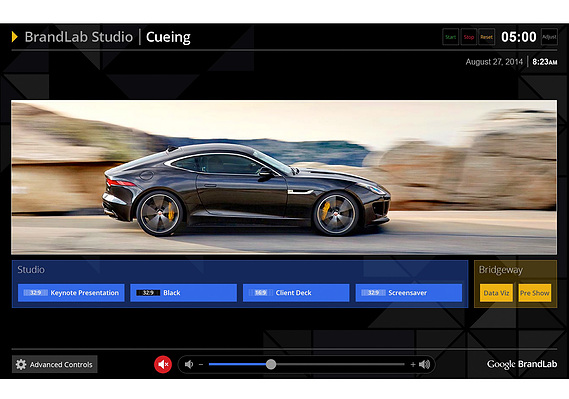Select the Screensaver cue
Image resolution: width=569 pixels, height=399 pixels.
point(409,293)
